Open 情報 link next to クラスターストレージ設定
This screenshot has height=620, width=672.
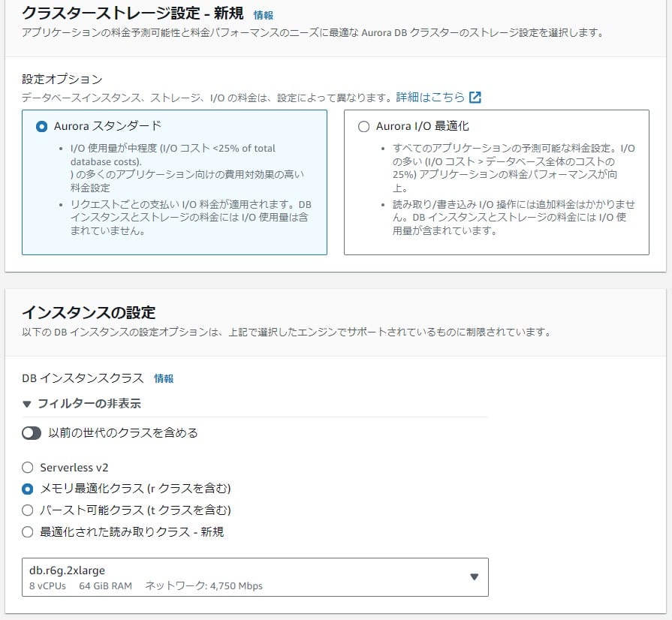coord(263,15)
